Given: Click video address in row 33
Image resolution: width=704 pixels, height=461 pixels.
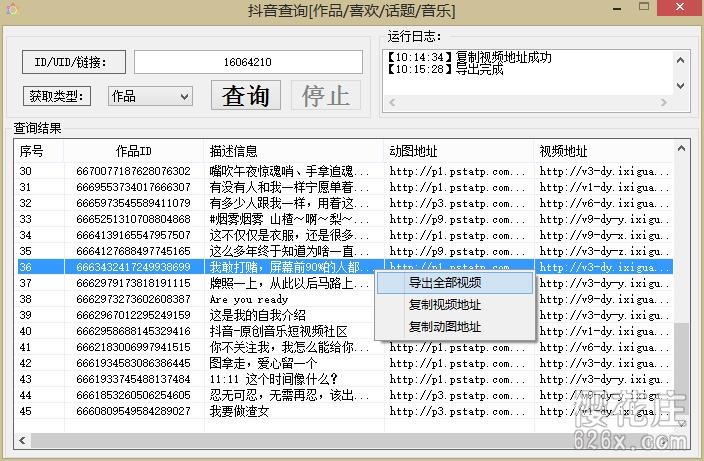Looking at the screenshot, I should [604, 219].
